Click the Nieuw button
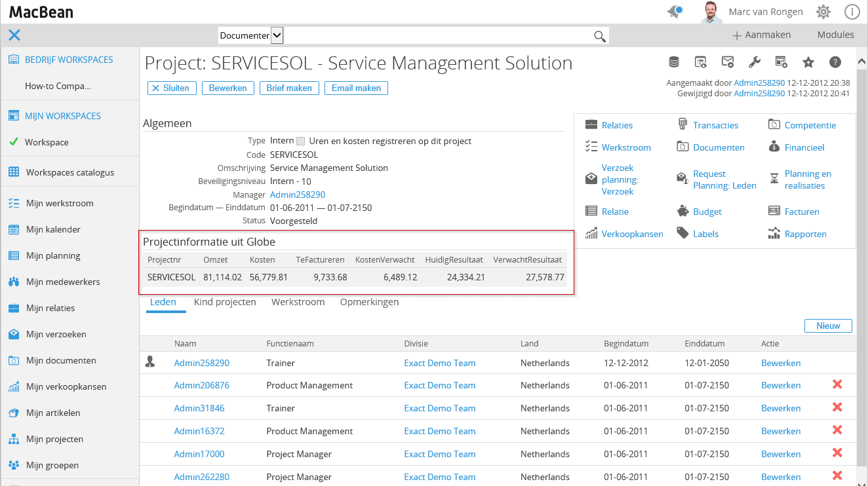The image size is (868, 486). pyautogui.click(x=827, y=326)
